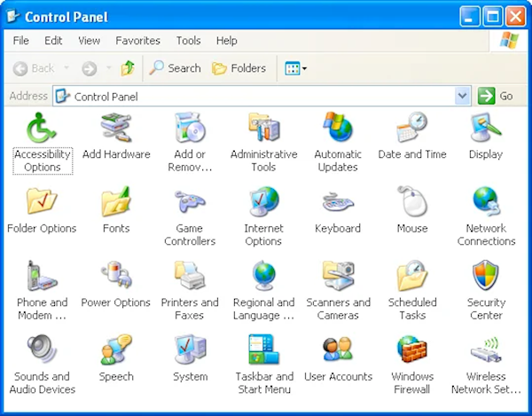Open Network Connections icon
The height and width of the screenshot is (416, 532).
click(486, 203)
